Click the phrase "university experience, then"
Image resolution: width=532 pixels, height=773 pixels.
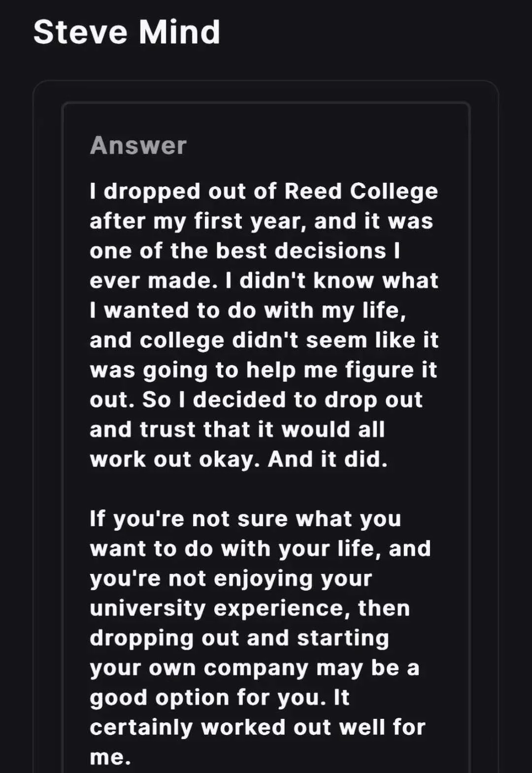(250, 608)
